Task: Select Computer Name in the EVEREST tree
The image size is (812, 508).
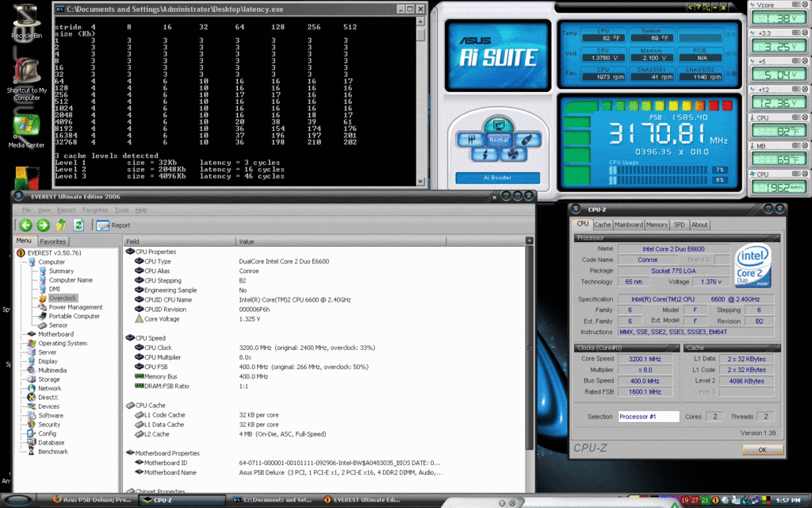Action: tap(71, 280)
